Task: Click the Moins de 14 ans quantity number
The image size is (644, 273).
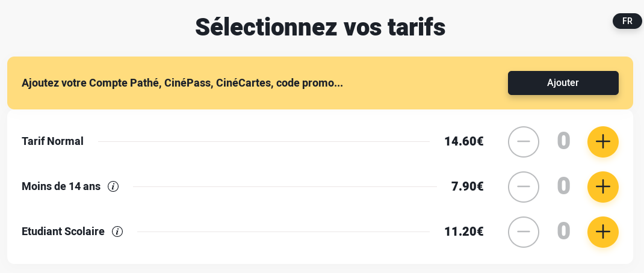Action: click(x=563, y=186)
